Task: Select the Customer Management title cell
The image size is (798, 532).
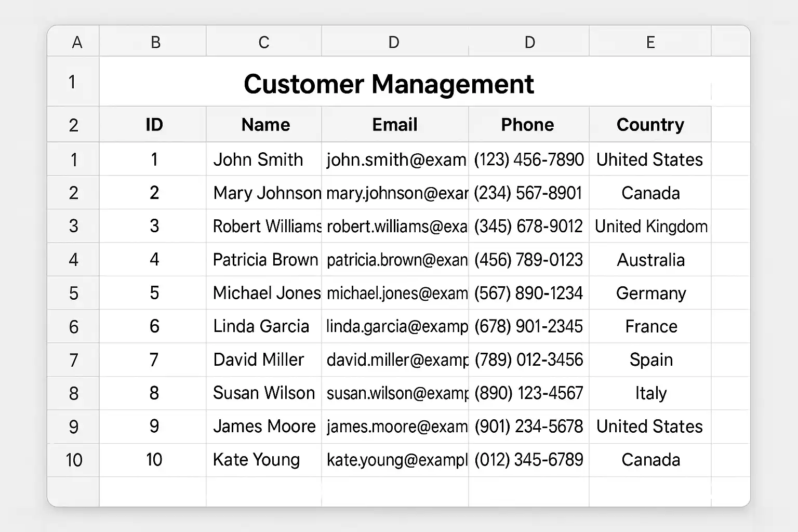Action: pyautogui.click(x=389, y=84)
